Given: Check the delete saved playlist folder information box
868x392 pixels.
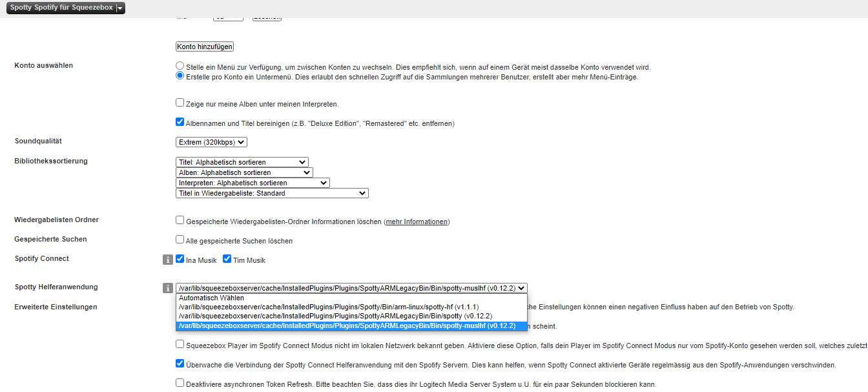Looking at the screenshot, I should 180,220.
